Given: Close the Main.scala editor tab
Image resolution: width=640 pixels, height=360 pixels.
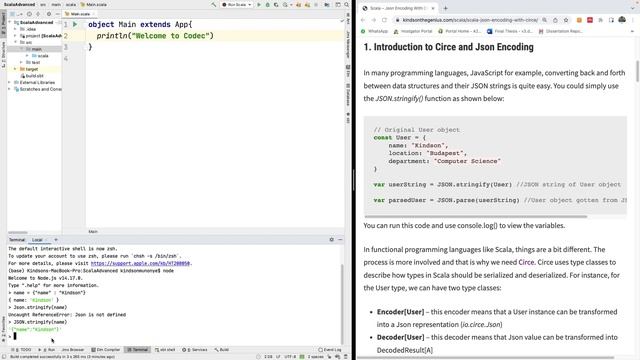Looking at the screenshot, I should [94, 14].
